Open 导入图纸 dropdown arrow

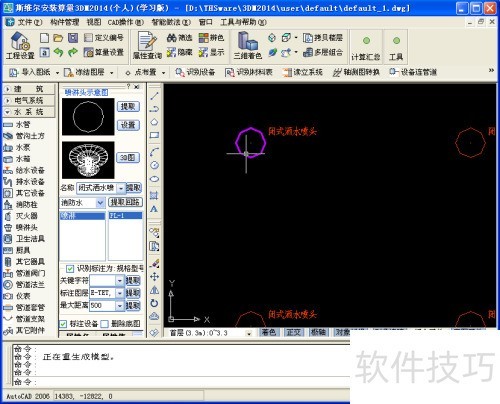click(x=57, y=72)
